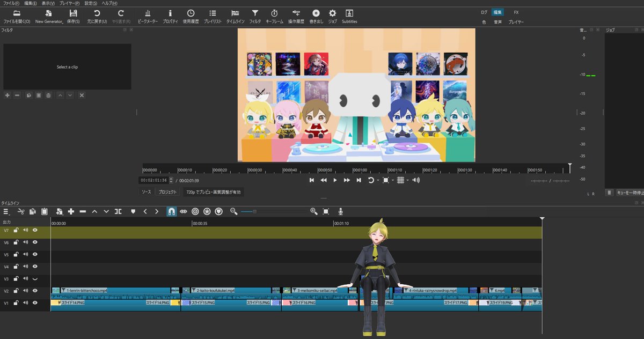Mute track V1 audio
This screenshot has width=644, height=339.
(25, 303)
